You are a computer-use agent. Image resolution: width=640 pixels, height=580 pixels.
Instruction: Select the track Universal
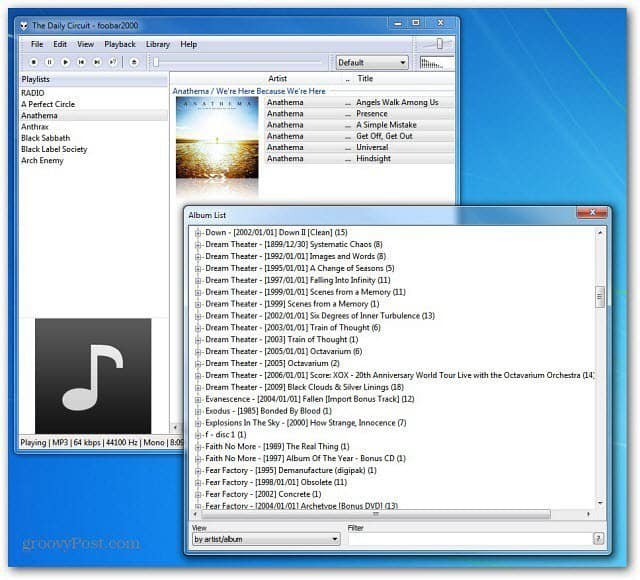[359, 147]
